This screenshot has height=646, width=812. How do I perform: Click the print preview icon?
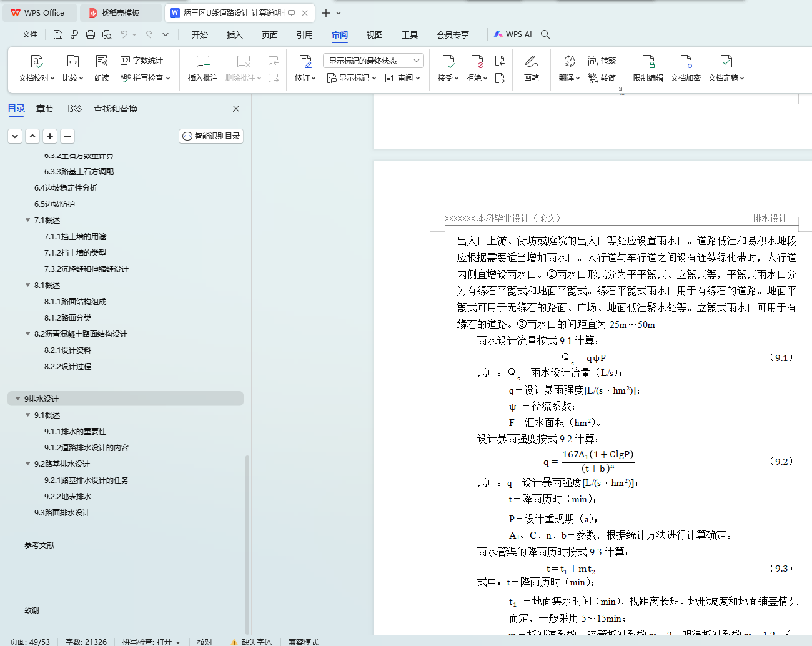point(107,34)
